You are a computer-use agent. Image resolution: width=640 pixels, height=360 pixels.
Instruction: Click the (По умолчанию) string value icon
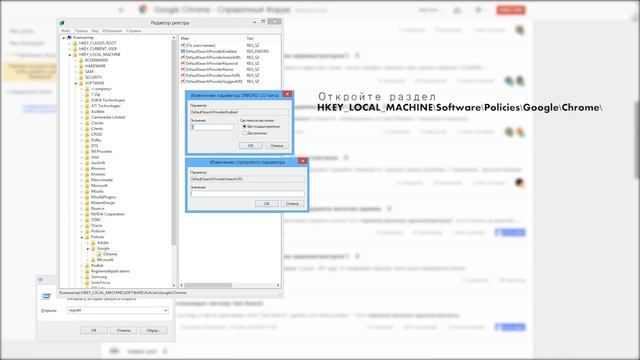pos(183,46)
